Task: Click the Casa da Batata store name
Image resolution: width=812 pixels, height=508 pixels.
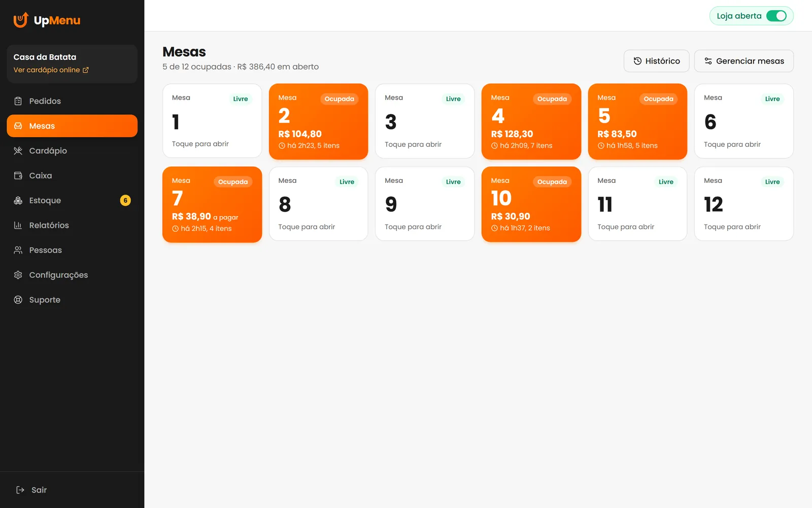Action: click(x=45, y=57)
